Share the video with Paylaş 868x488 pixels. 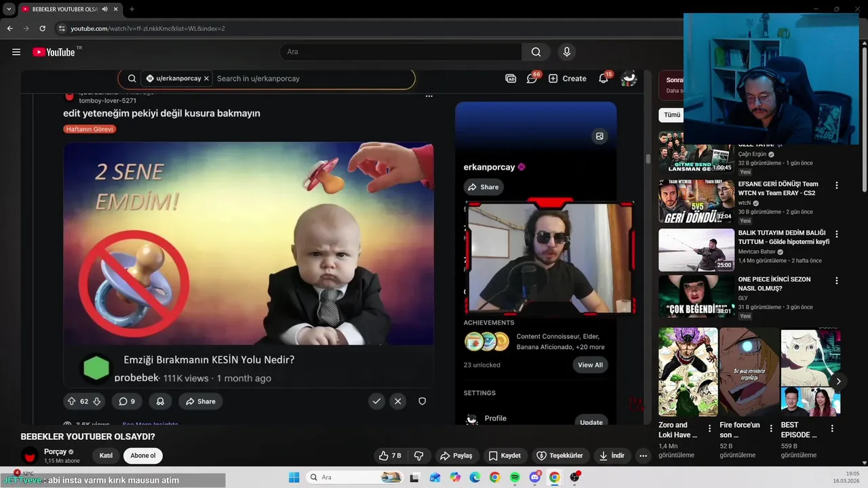456,455
